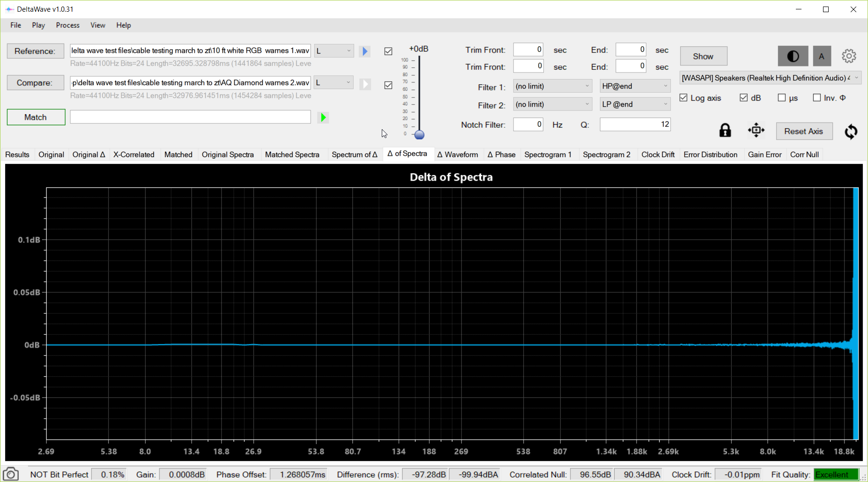Open the Δ Phase tab
Screen dimensions: 868x482
point(502,154)
